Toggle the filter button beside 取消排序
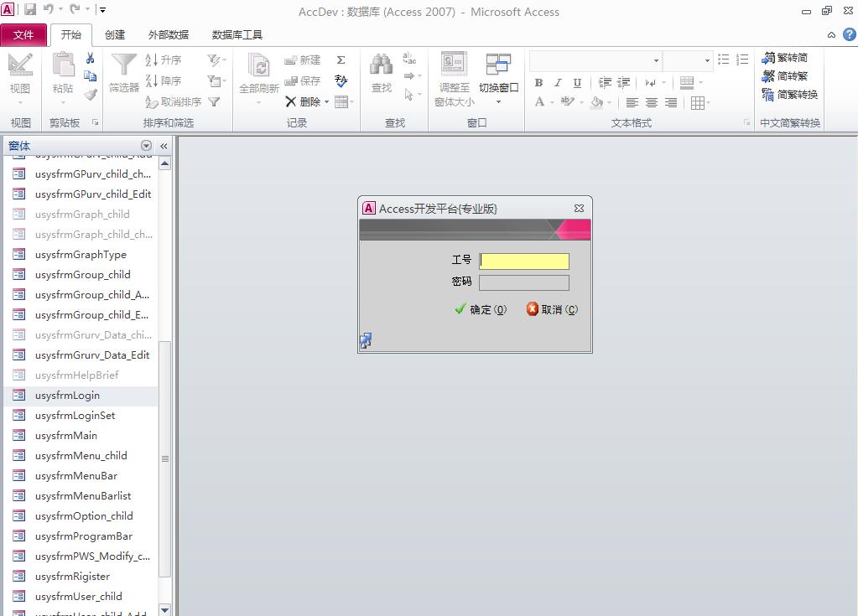This screenshot has width=858, height=616. 214,101
